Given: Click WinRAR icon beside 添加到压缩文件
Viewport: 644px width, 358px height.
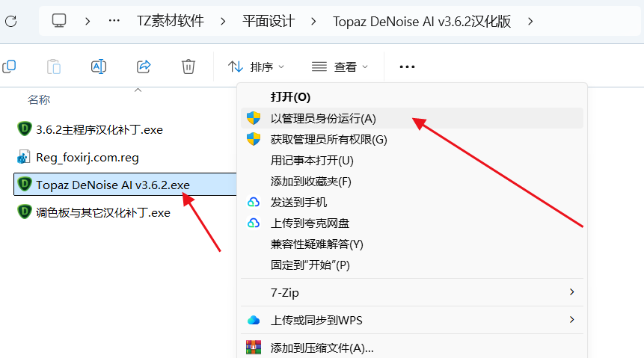Looking at the screenshot, I should [x=254, y=348].
